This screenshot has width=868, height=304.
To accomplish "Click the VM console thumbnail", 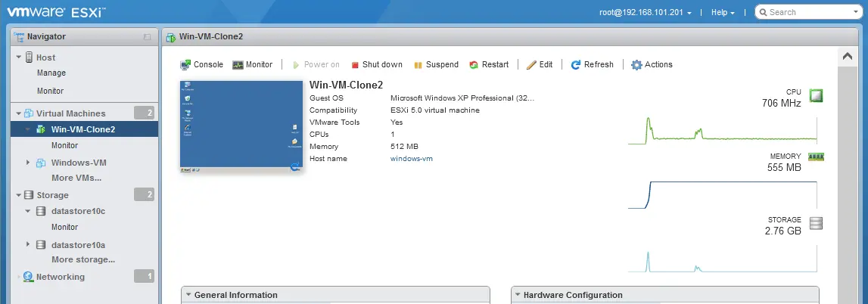I will 241,126.
